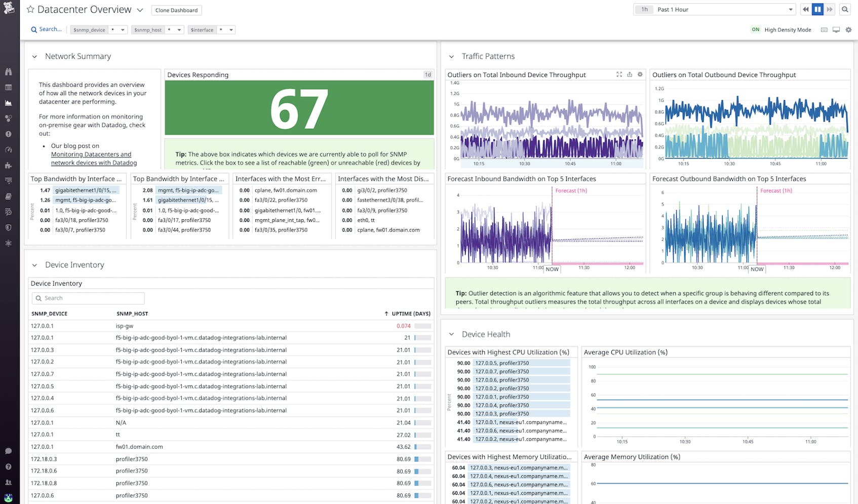Expand the Outliers Inbound widget to fullscreen
858x504 pixels.
click(619, 74)
